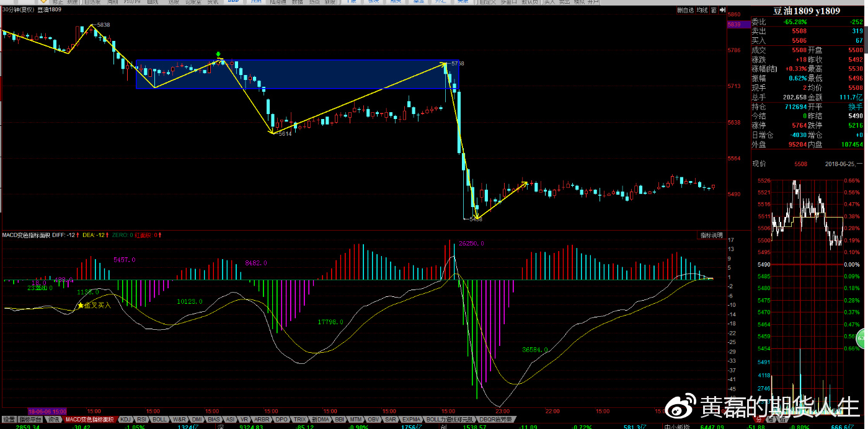Click the 买入 price 5506 in quote panel
This screenshot has width=868, height=429.
click(799, 40)
